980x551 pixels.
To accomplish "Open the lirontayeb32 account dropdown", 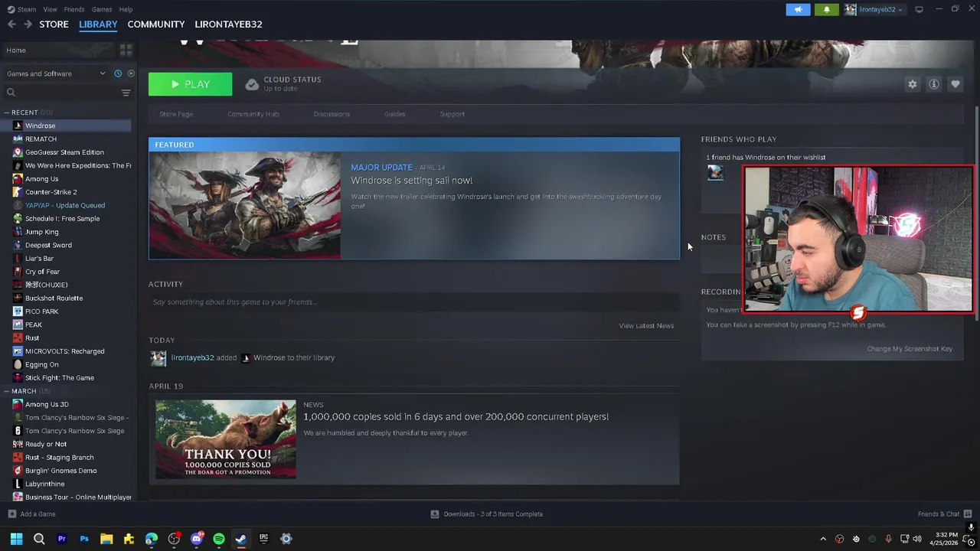I will coord(874,9).
